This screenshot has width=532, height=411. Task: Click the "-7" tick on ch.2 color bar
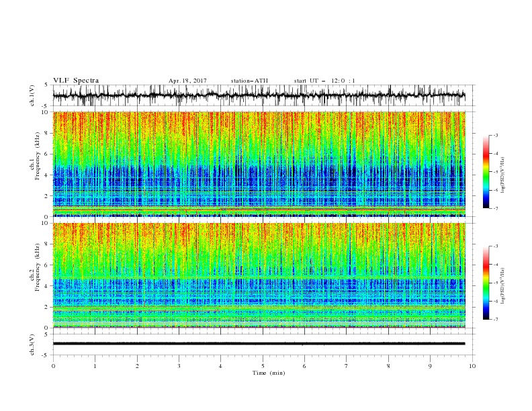click(x=495, y=320)
